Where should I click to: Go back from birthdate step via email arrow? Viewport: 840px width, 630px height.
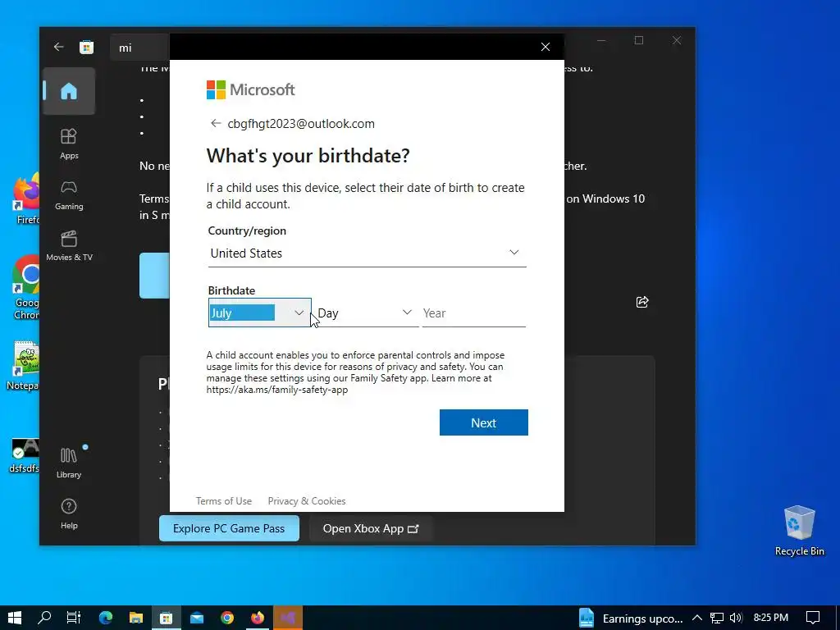[216, 124]
